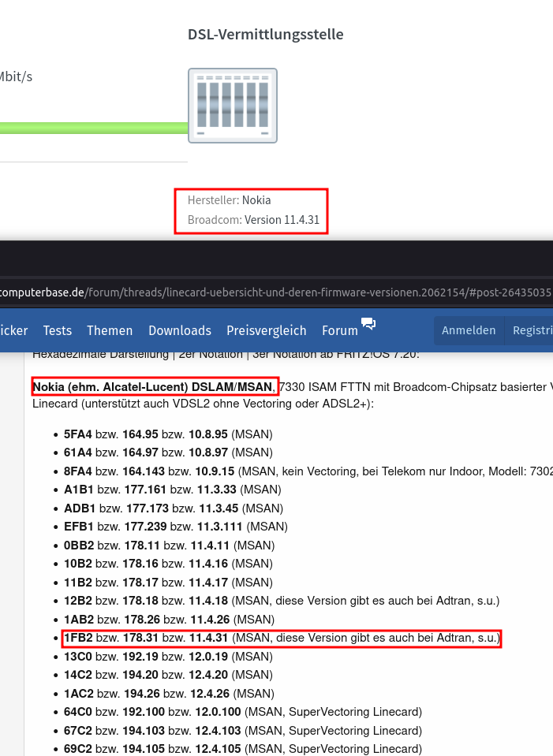This screenshot has width=553, height=756.
Task: Select the 12B2 bzw. 178.18 entry
Action: click(282, 601)
